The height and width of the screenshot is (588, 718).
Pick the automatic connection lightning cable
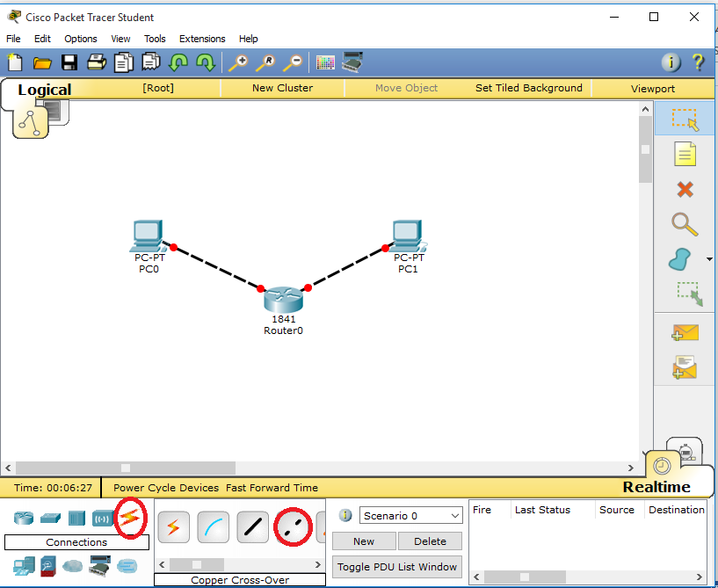173,527
